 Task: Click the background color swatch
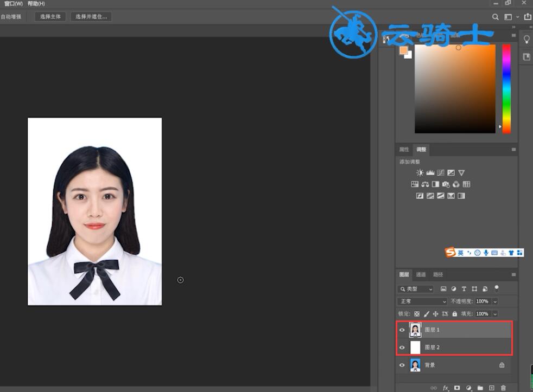409,55
